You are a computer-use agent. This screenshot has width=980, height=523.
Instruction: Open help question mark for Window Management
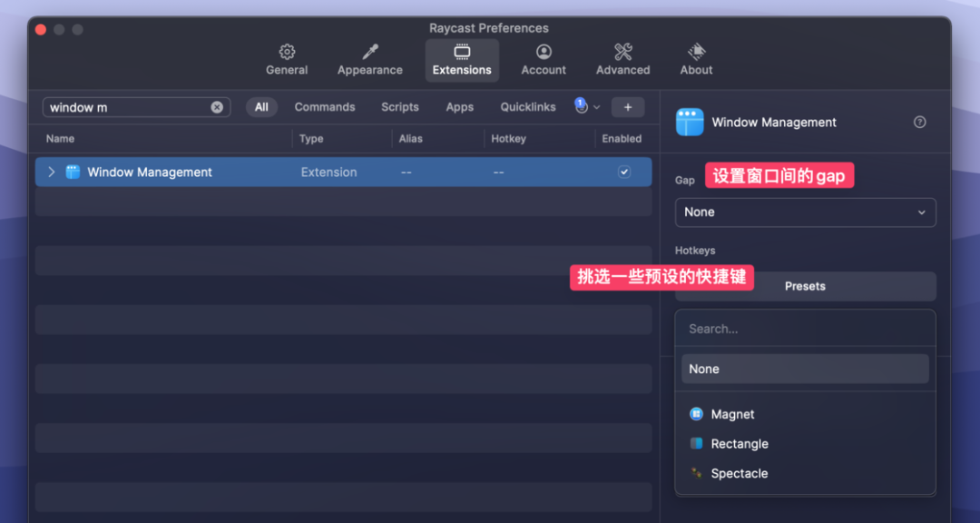pos(919,122)
